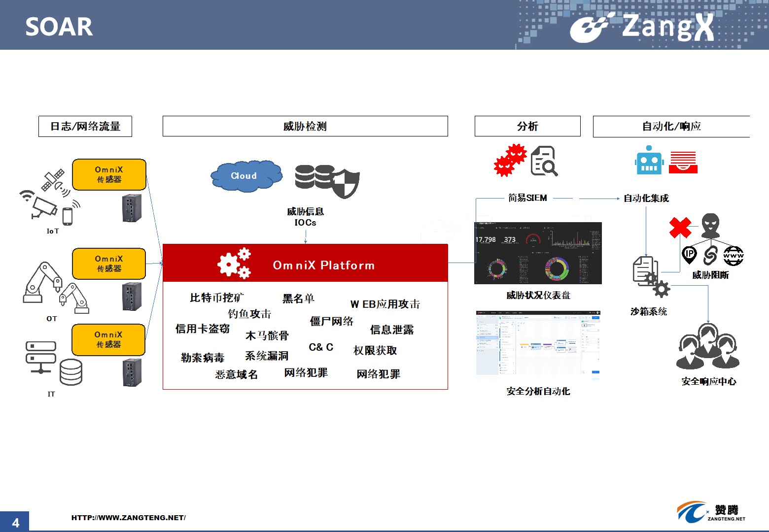Click the 黑名单 threat text
Image resolution: width=769 pixels, height=532 pixels.
pos(298,299)
